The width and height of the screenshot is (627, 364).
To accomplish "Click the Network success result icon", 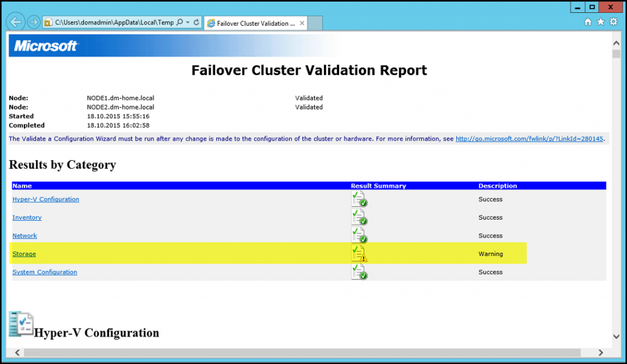I will [360, 235].
